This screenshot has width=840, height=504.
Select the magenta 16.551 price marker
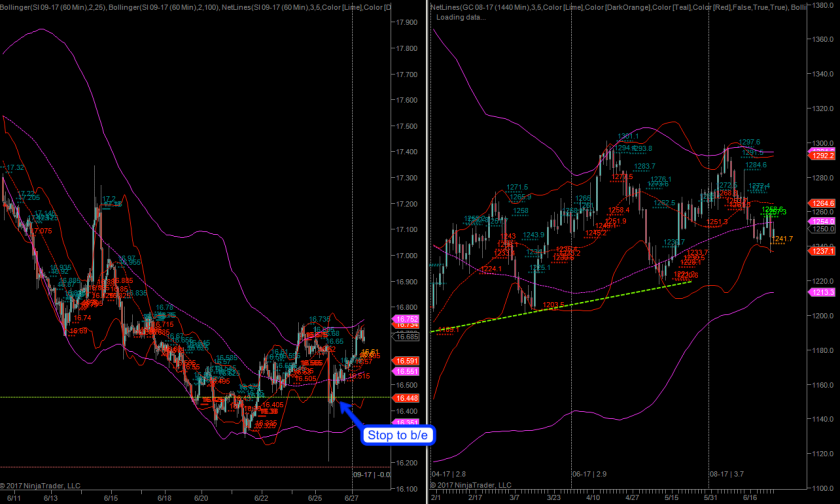tap(406, 371)
